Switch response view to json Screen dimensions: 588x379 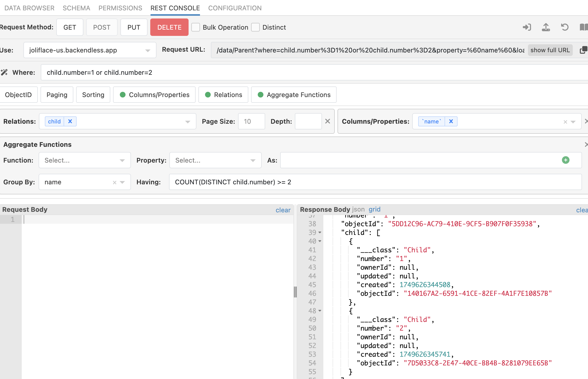tap(358, 209)
